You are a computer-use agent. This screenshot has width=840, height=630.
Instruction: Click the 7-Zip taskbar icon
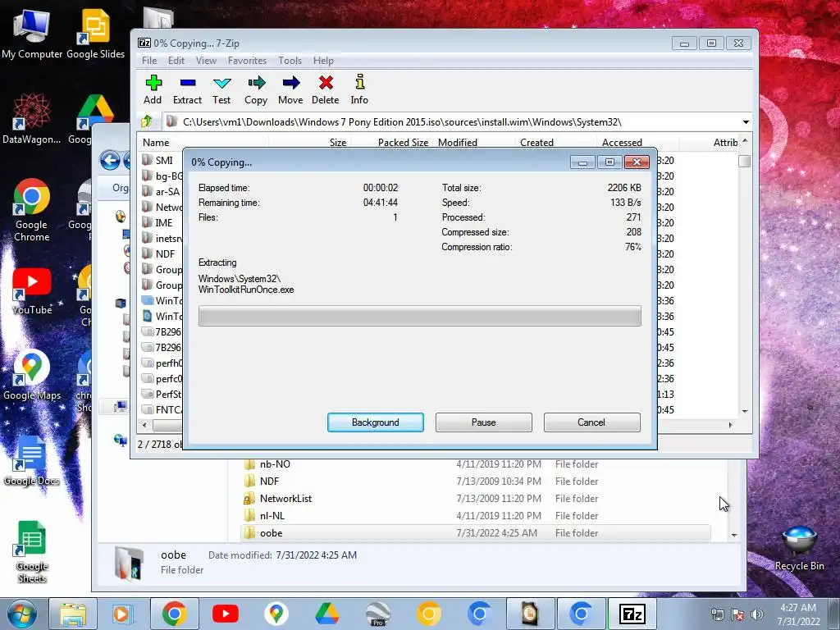(632, 614)
